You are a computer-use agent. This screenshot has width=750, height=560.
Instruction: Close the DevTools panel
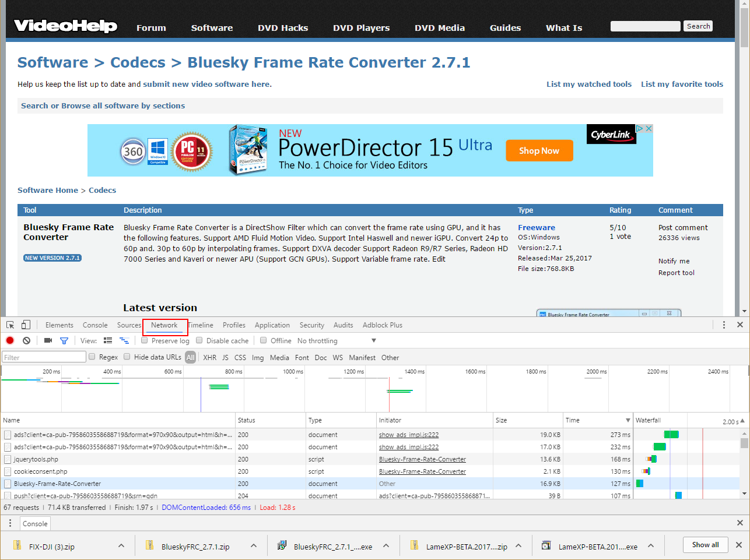coord(740,325)
